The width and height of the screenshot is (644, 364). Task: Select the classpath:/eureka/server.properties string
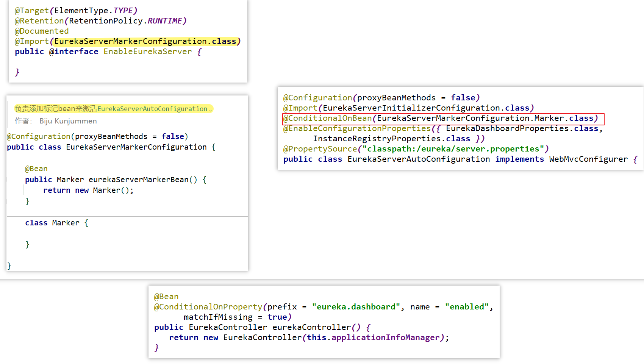(453, 149)
